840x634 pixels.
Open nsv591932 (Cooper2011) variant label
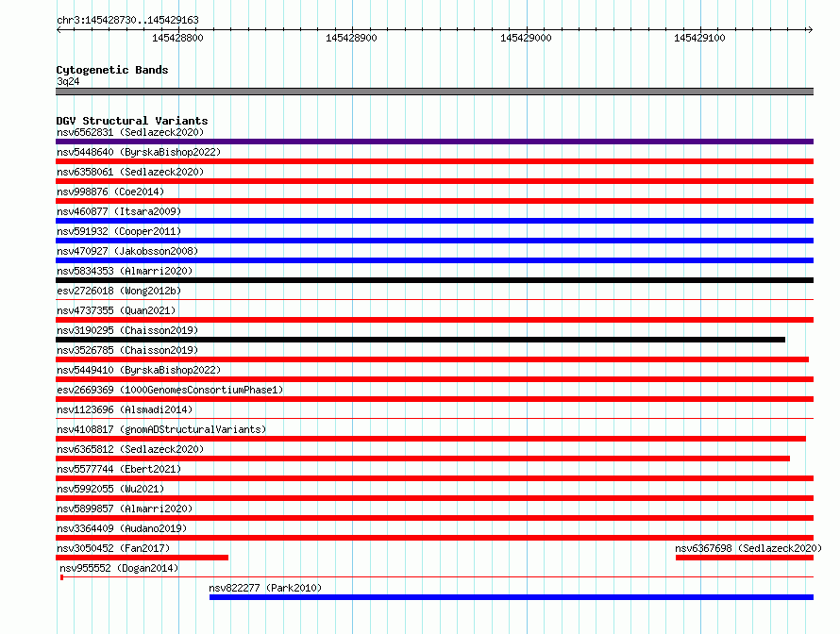(119, 231)
